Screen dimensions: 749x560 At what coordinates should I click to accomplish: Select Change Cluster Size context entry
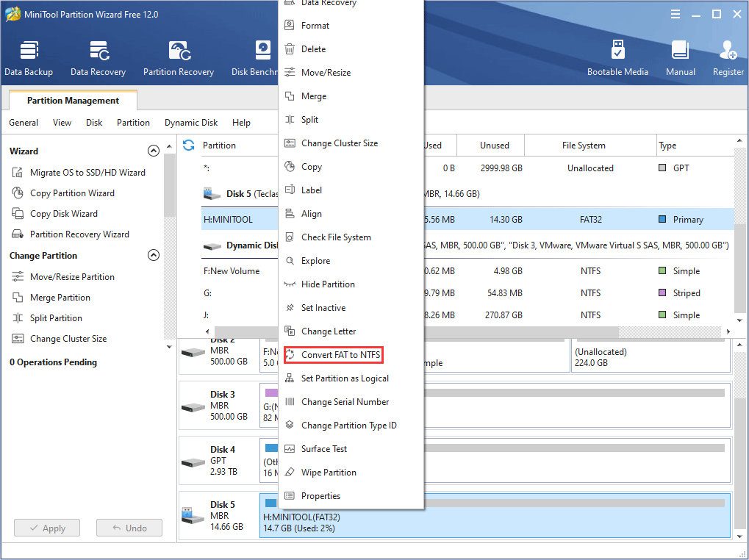pyautogui.click(x=351, y=143)
